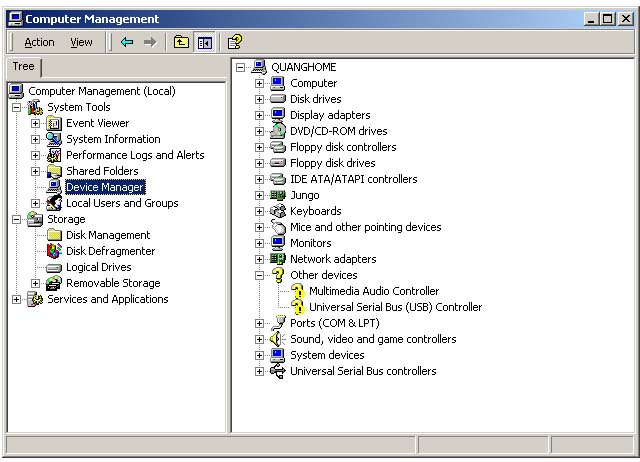Expand the Services and Applications node
Screen dimensions: 640x462
tap(16, 299)
